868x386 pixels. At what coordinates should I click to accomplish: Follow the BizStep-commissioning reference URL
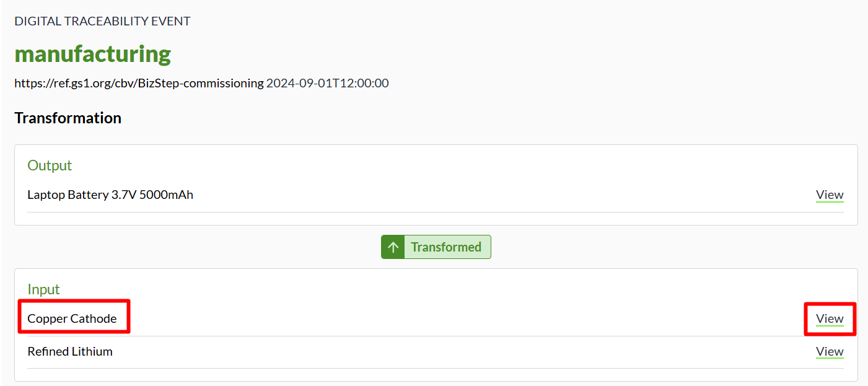point(139,83)
